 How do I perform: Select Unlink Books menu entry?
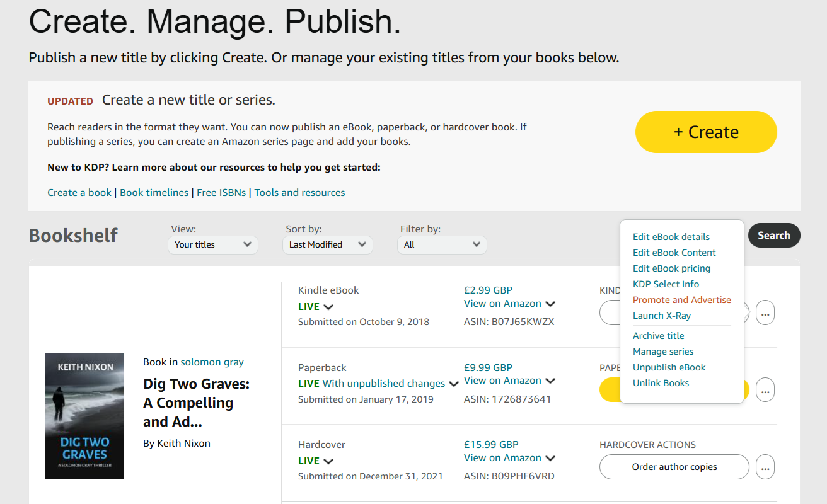pos(661,383)
